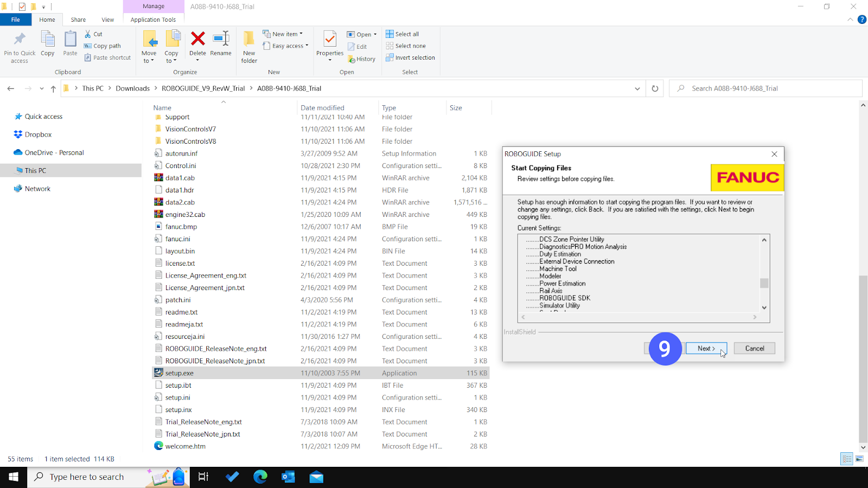868x488 pixels.
Task: Click Next in ROBOGUIDE Setup dialog
Action: [x=706, y=348]
